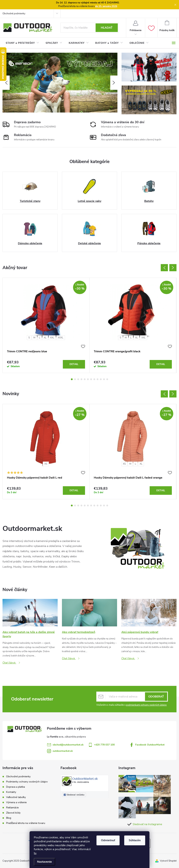Select size XL for Trimm CONTRE orange jacket
The height and width of the screenshot is (868, 179).
click(136, 337)
